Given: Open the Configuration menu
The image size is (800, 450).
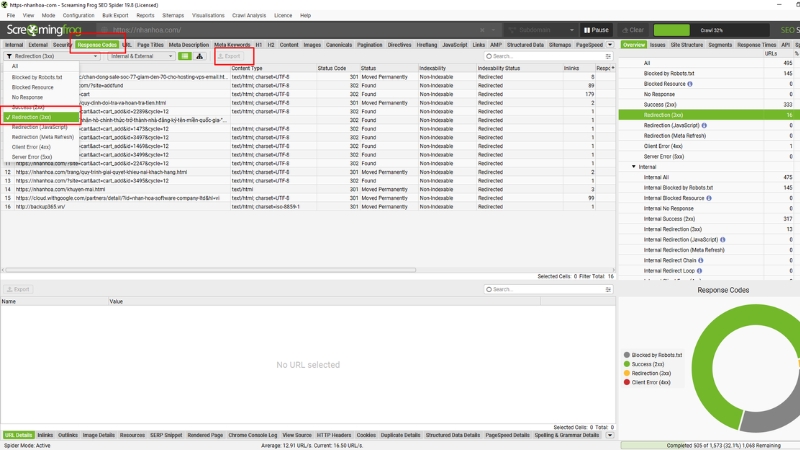Looking at the screenshot, I should click(78, 15).
